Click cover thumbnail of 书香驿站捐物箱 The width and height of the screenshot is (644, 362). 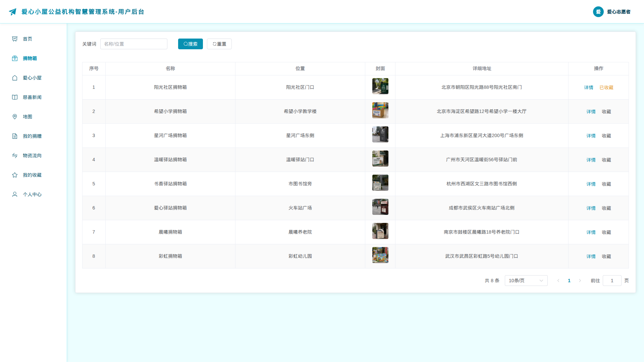[380, 183]
